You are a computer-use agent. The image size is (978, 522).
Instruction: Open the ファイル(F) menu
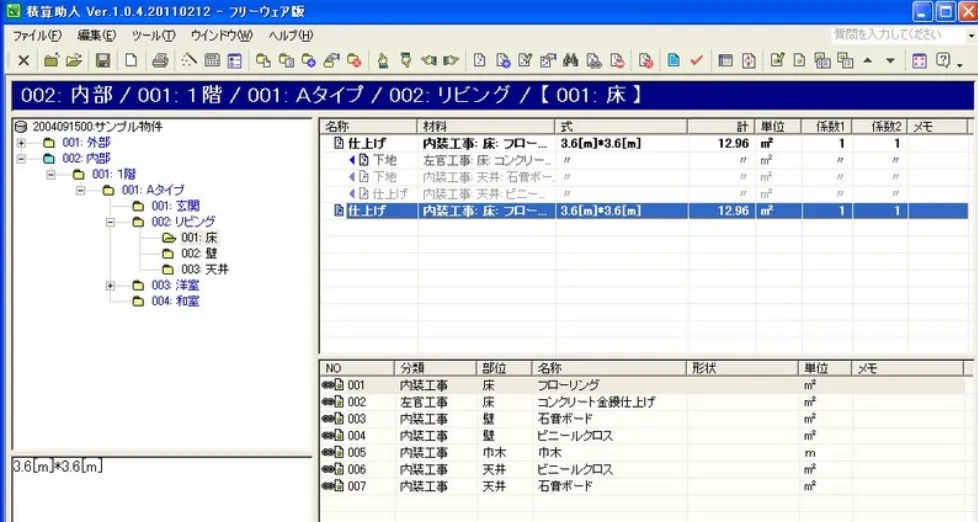(x=36, y=35)
